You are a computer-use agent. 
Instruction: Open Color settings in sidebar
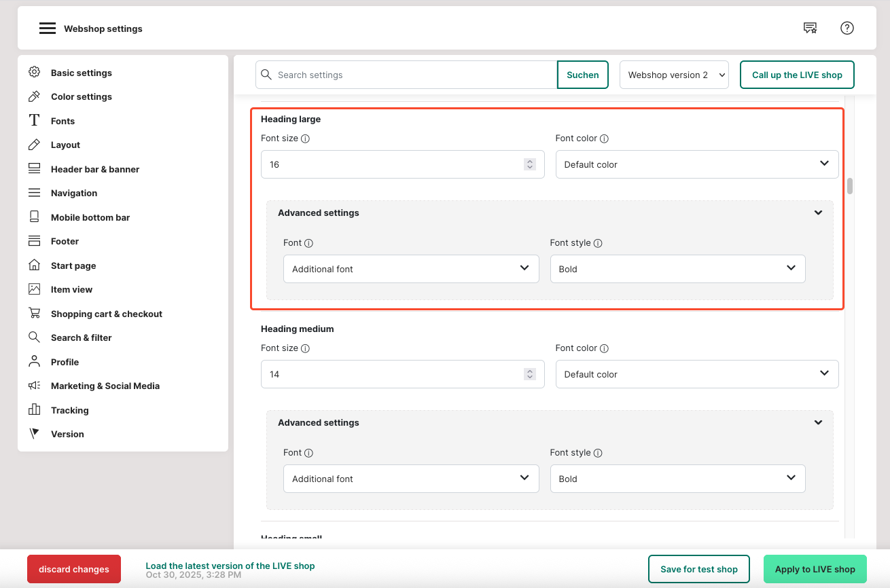81,96
